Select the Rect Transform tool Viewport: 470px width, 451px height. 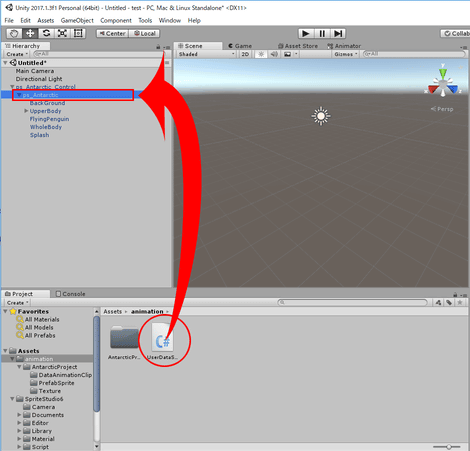click(x=78, y=33)
